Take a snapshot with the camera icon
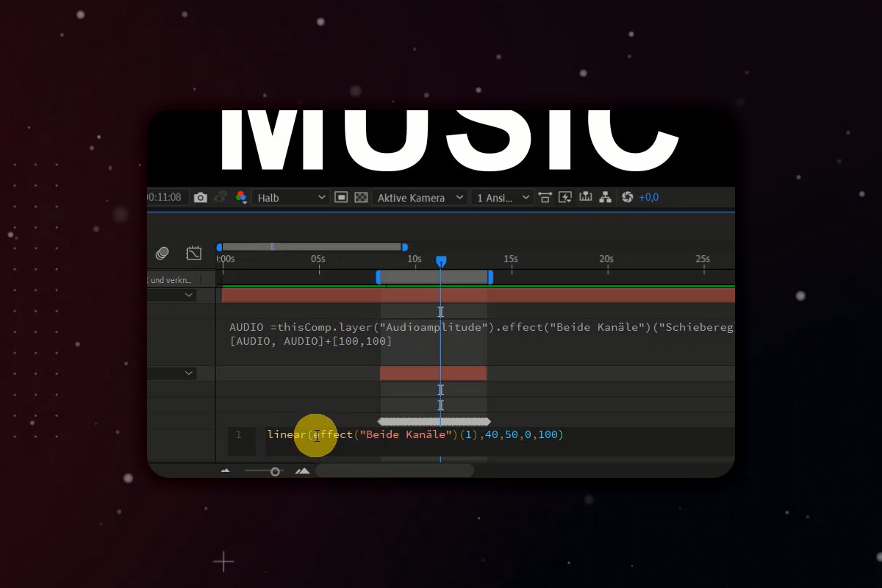 201,198
